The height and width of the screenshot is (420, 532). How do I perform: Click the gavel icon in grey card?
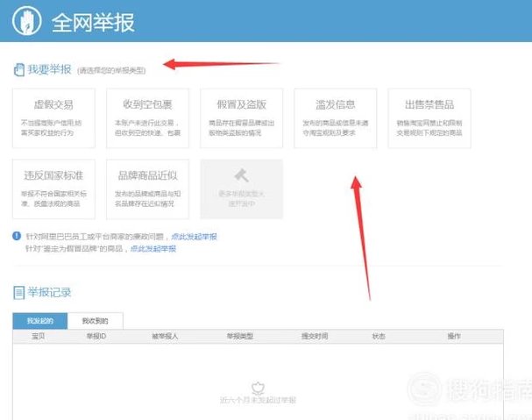tap(242, 175)
